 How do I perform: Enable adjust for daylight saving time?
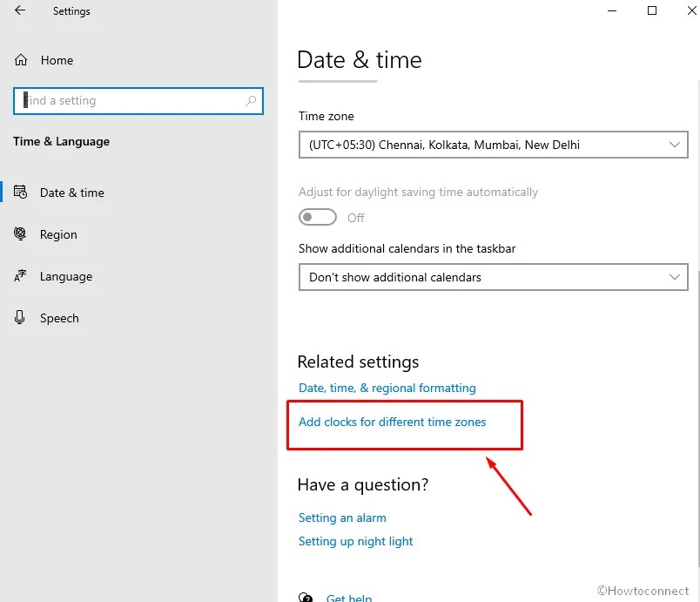(x=317, y=217)
